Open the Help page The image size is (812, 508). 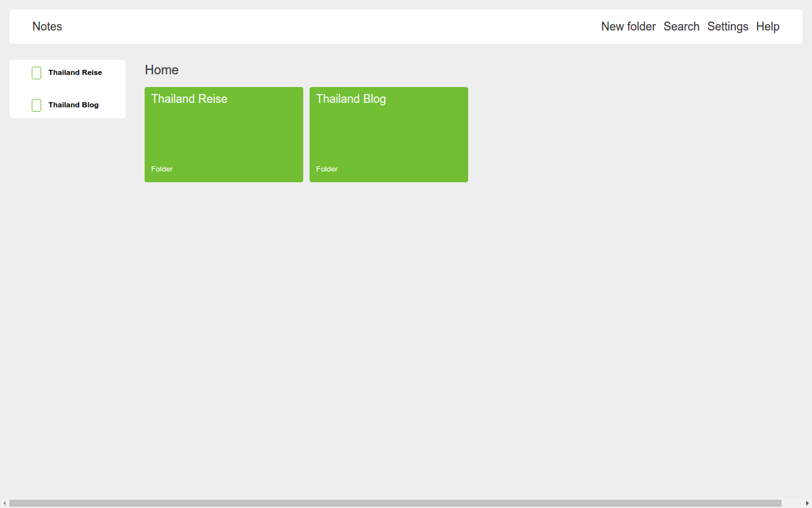pyautogui.click(x=768, y=27)
